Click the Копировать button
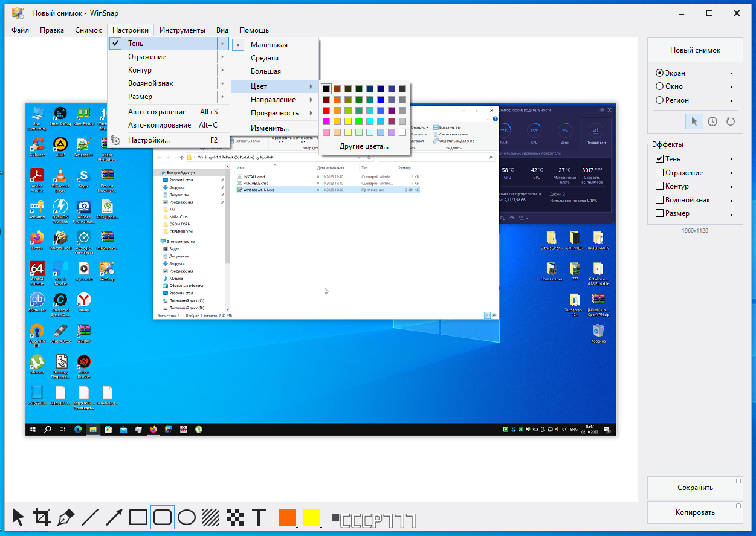Screen dimensions: 756x536 pos(695,512)
